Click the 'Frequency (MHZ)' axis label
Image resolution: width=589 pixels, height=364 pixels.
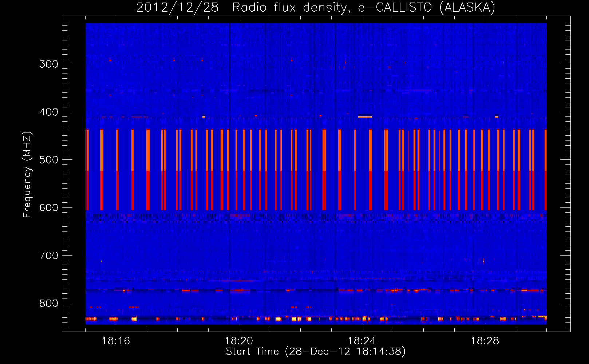coord(27,175)
